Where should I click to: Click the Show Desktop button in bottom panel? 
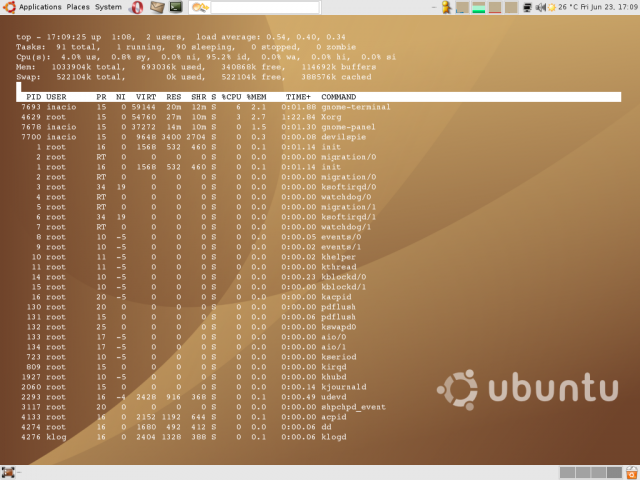[x=8, y=473]
